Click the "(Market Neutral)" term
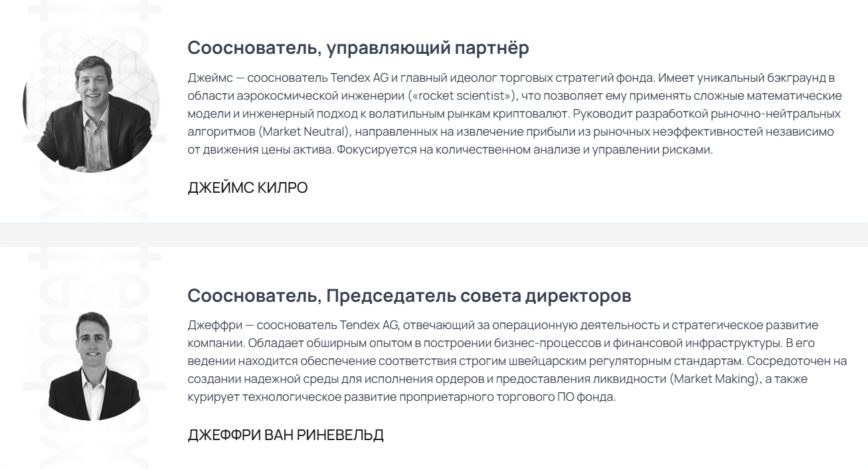The image size is (868, 470). [308, 131]
